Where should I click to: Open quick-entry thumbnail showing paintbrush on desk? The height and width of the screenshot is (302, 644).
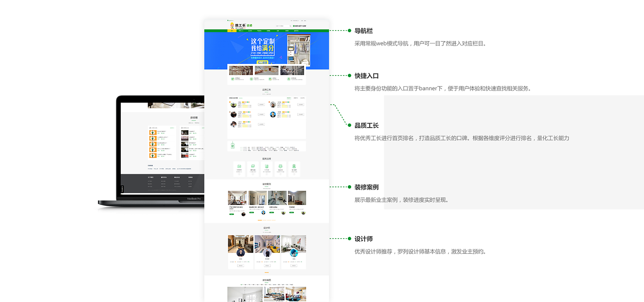tap(267, 70)
